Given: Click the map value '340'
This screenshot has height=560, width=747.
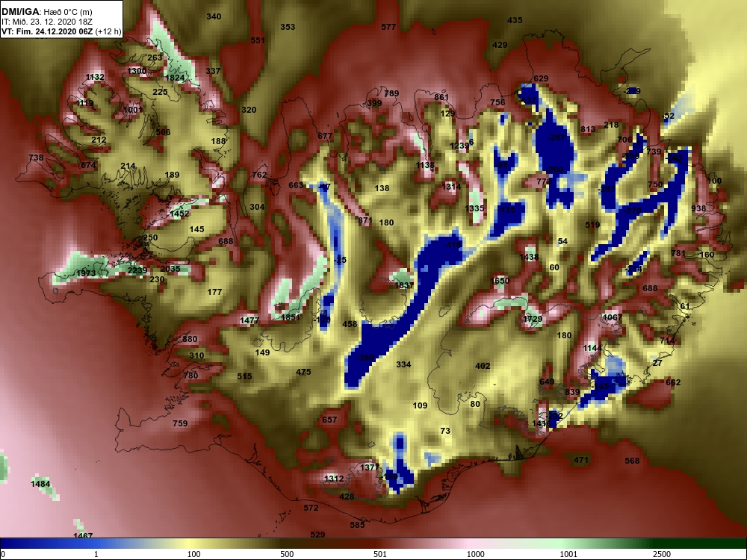Looking at the screenshot, I should (214, 16).
